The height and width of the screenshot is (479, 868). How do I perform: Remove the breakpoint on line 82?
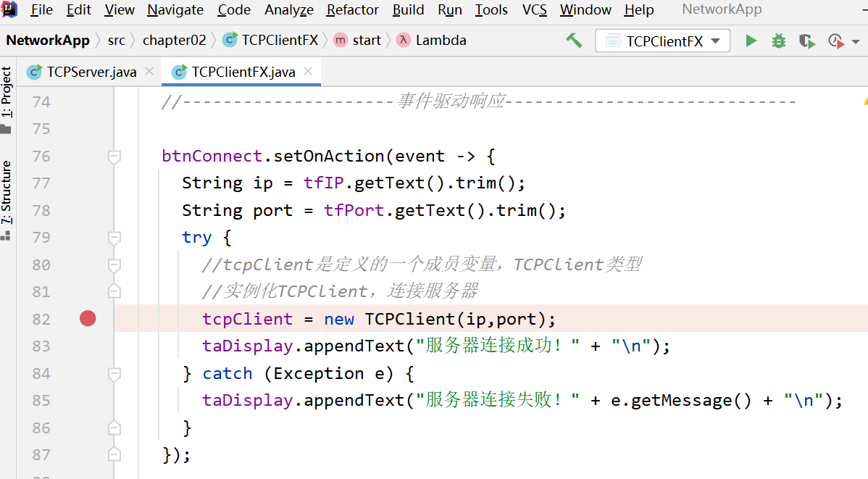click(88, 318)
